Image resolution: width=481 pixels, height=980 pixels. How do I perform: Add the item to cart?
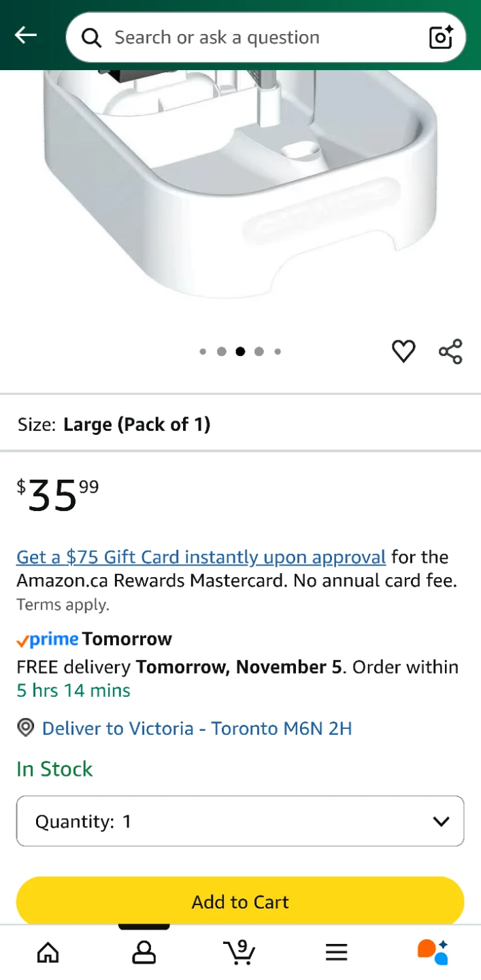click(x=240, y=902)
